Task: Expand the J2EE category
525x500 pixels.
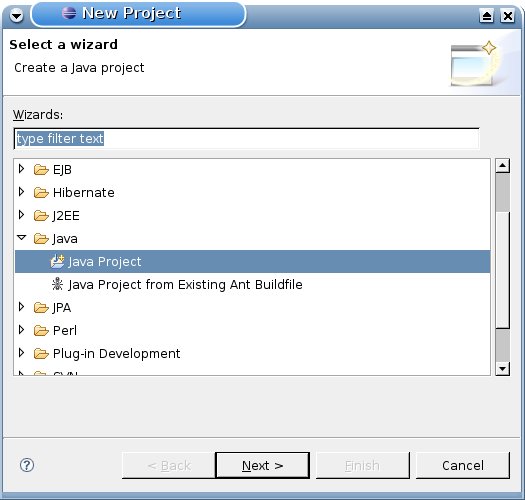Action: pyautogui.click(x=21, y=215)
